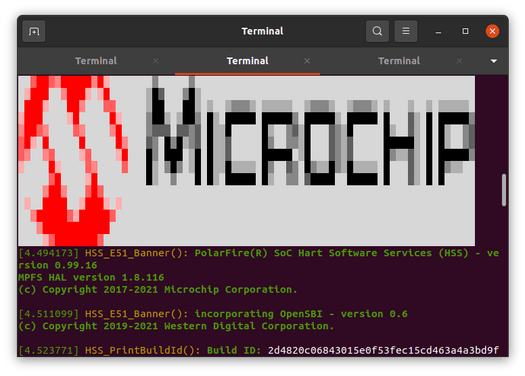
Task: Expand the tab list dropdown arrow
Action: tap(494, 61)
